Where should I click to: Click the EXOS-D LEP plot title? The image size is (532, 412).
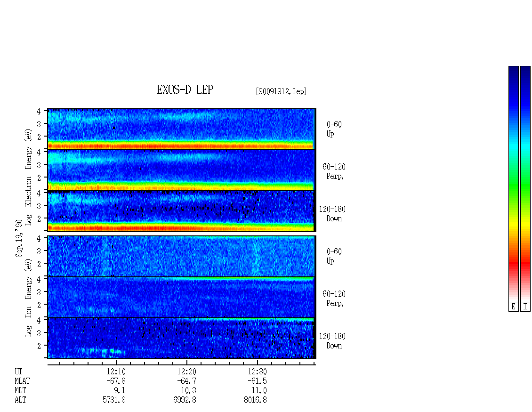(x=185, y=89)
